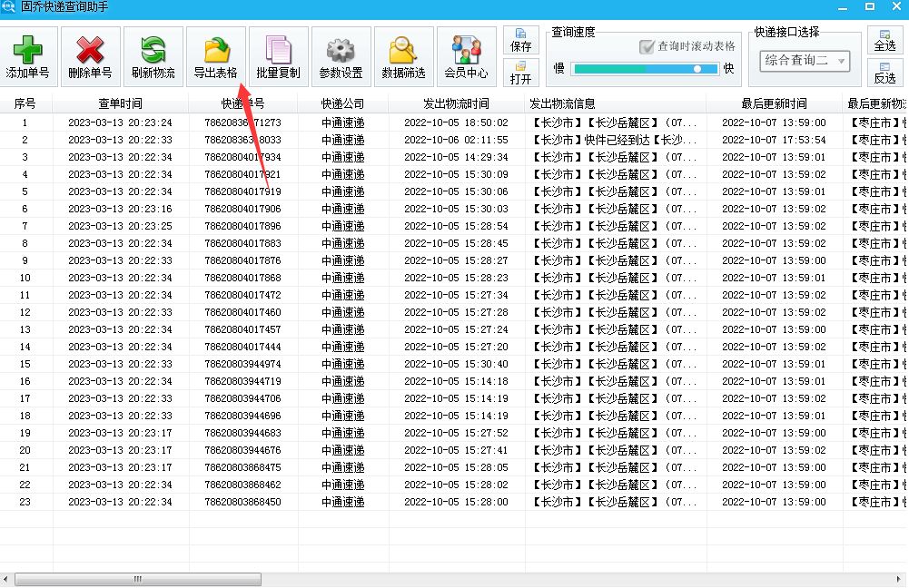Click the horizontal scrollbar at the bottom

click(136, 578)
